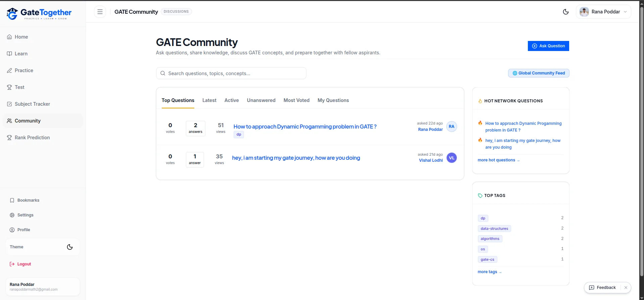
Task: Open the 'starting my gate journey' question in list
Action: (296, 158)
